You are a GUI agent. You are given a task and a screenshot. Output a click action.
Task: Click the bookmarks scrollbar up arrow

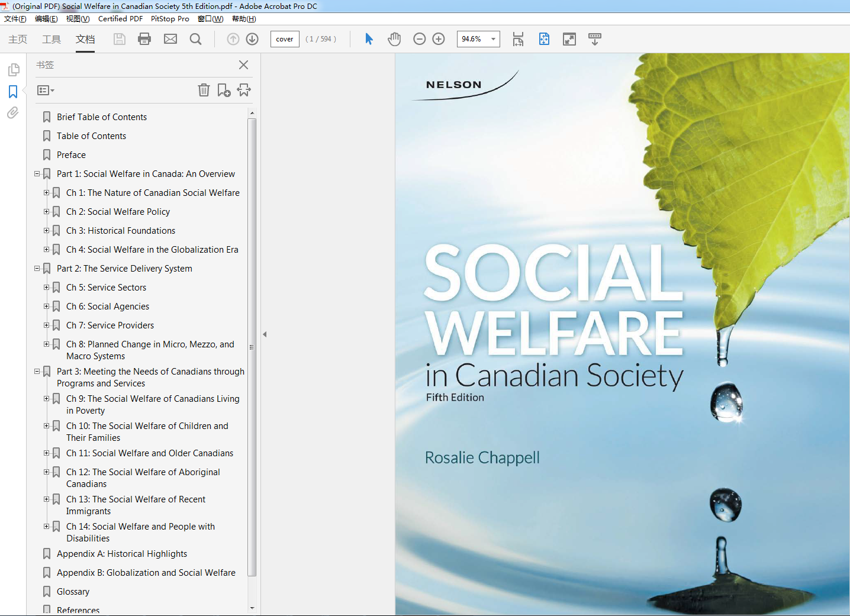point(252,112)
